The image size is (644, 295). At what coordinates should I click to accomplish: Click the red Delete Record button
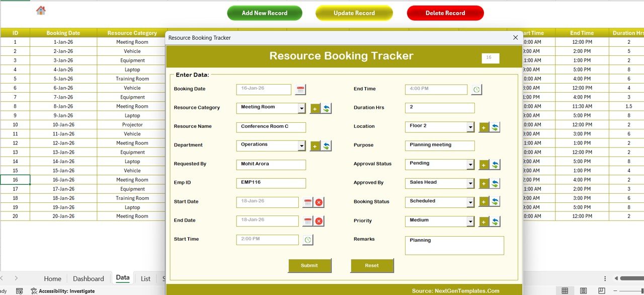[x=445, y=13]
